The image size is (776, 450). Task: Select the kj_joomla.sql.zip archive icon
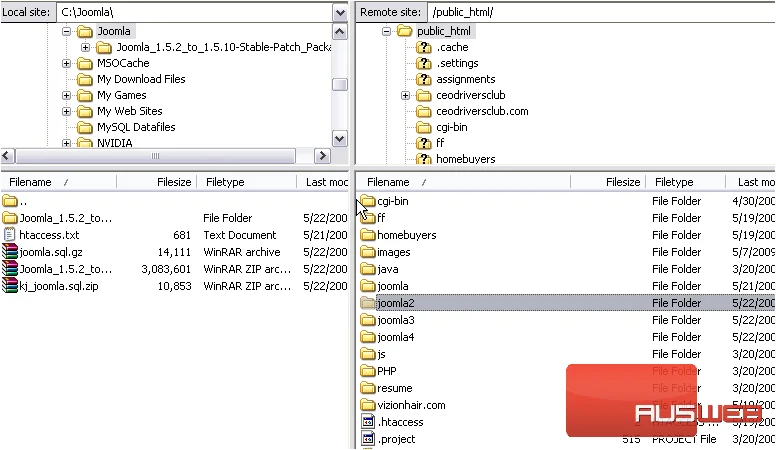pyautogui.click(x=10, y=286)
